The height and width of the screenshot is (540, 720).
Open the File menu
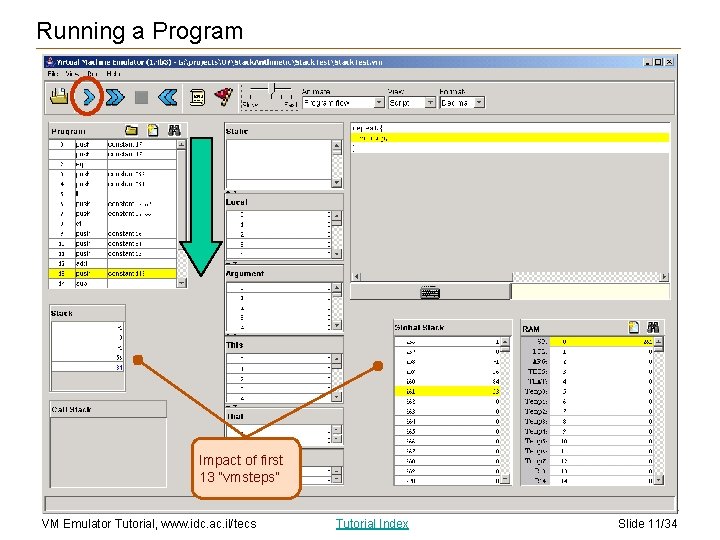click(x=52, y=73)
